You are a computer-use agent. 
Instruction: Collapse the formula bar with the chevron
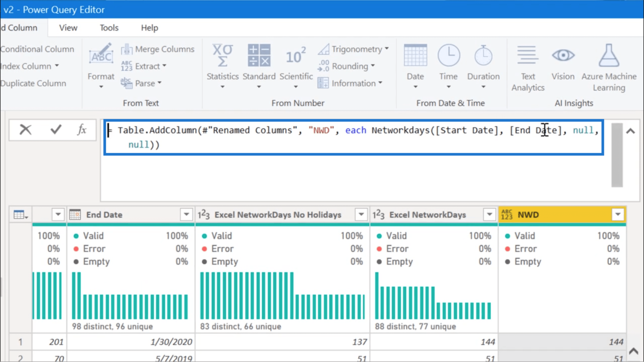tap(631, 131)
